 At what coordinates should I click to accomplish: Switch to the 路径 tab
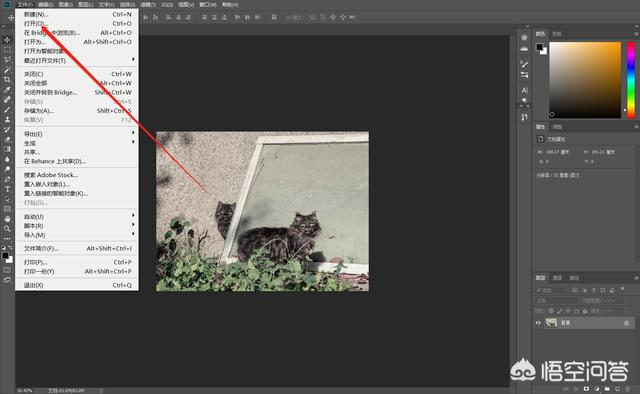coord(574,278)
